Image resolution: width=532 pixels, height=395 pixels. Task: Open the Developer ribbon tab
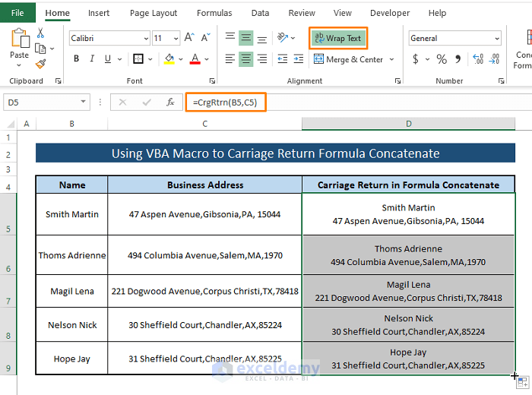[389, 13]
